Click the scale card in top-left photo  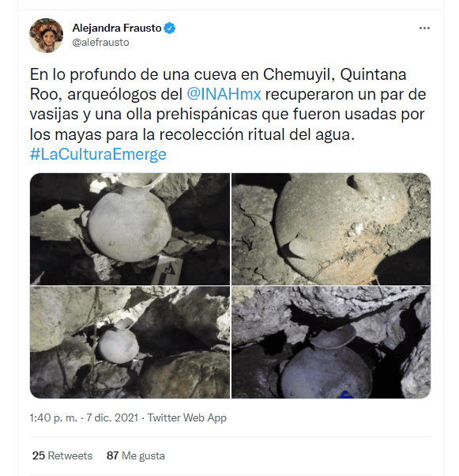[x=167, y=270]
